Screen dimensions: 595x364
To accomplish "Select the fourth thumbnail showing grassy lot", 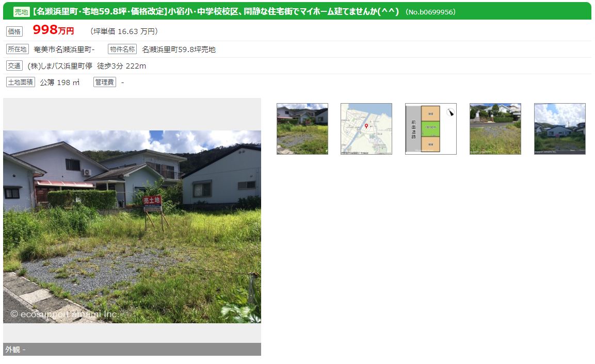I will click(495, 129).
